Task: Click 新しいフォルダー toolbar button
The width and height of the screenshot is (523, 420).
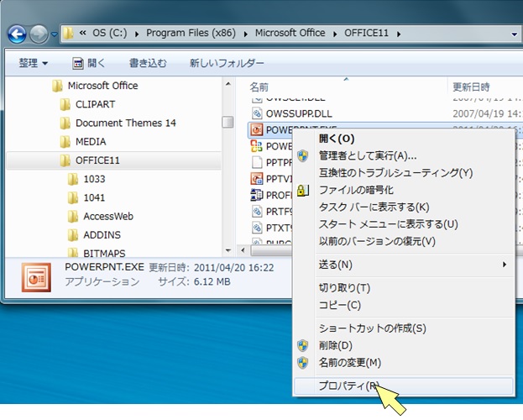Action: tap(227, 63)
